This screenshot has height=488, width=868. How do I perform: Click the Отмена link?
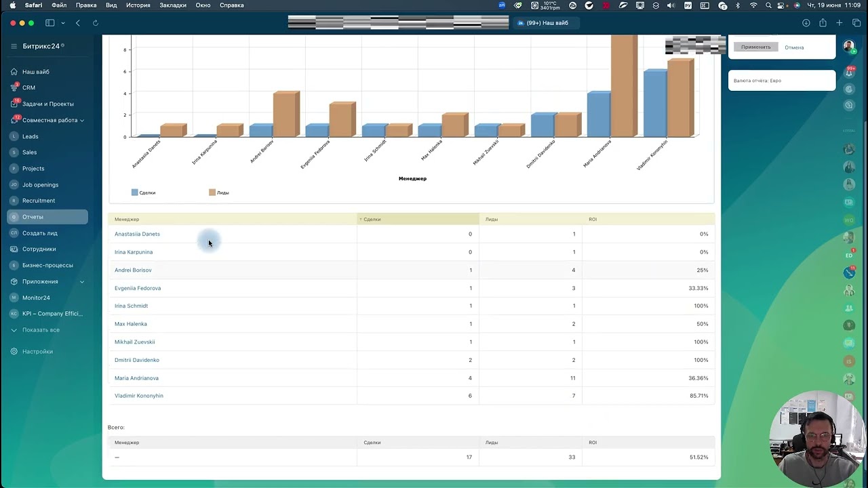(794, 47)
